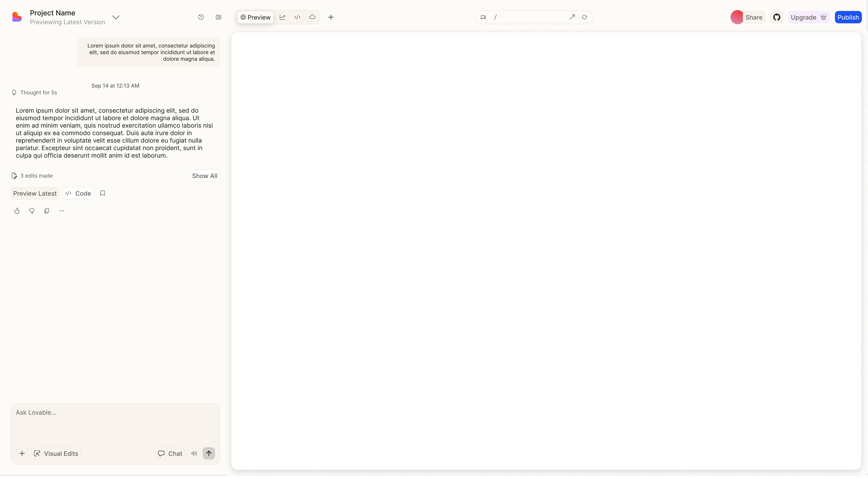Click the Upgrade button
868x478 pixels.
coord(808,17)
